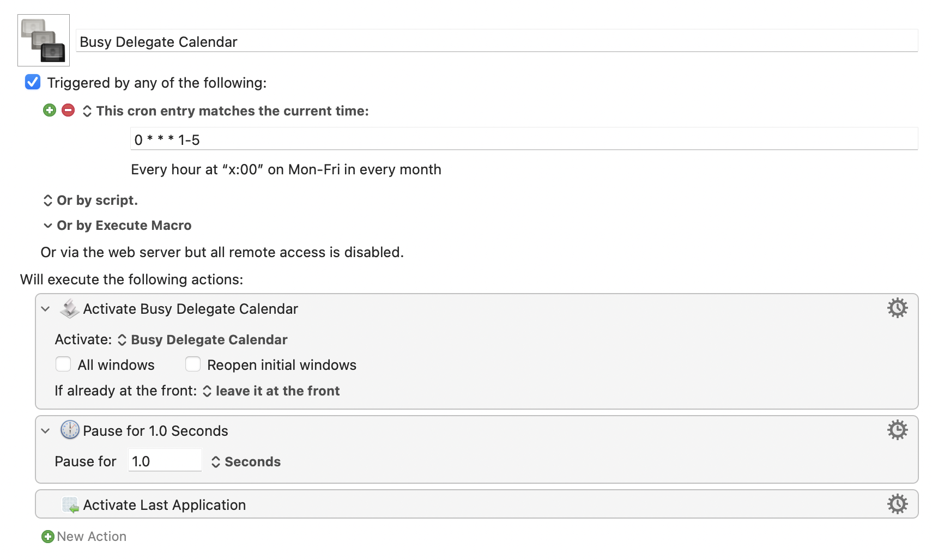Click the Pause action clock icon
Viewport: 932px width, 560px height.
click(x=70, y=430)
